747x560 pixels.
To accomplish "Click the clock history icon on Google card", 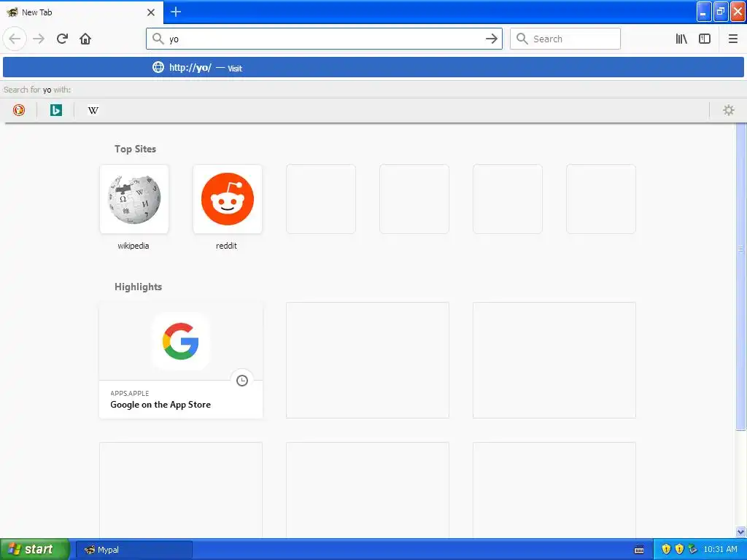I will click(x=242, y=381).
